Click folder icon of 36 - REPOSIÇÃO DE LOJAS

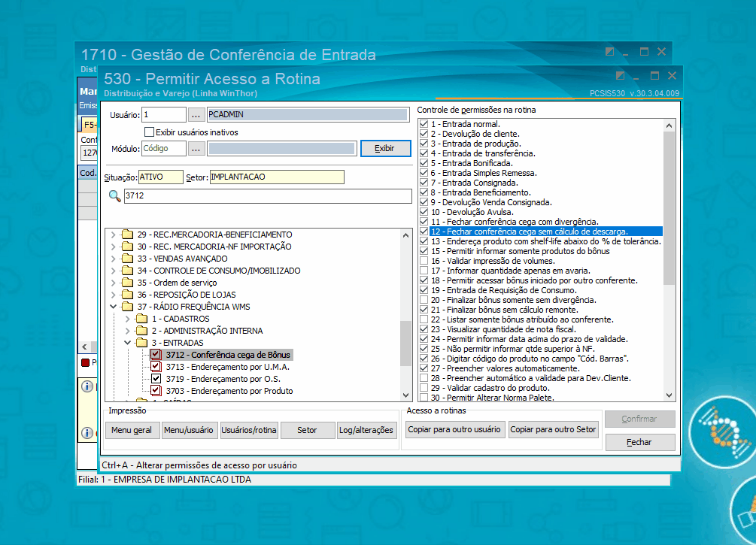pyautogui.click(x=127, y=295)
